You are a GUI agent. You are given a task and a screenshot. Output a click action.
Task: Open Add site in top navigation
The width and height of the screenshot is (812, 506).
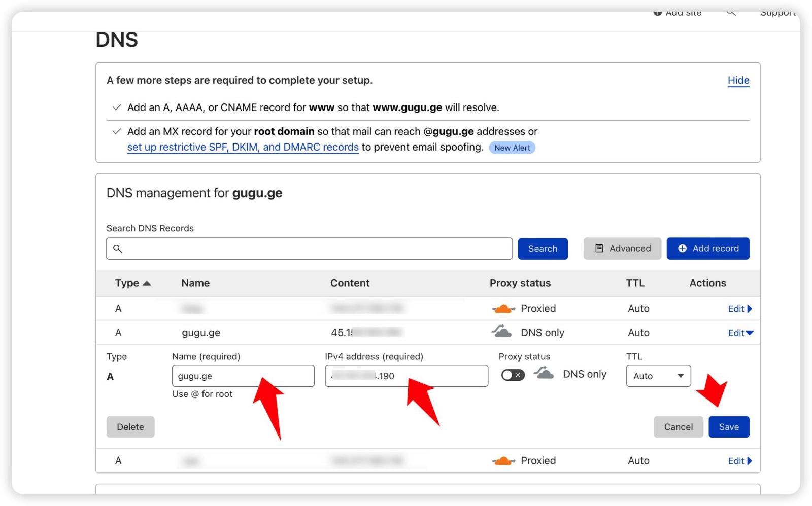[x=678, y=13]
